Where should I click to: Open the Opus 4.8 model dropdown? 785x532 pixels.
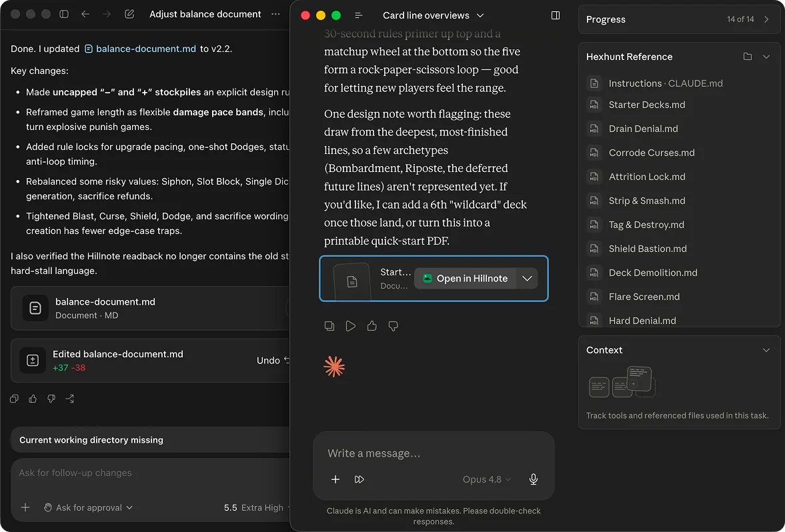(x=487, y=479)
